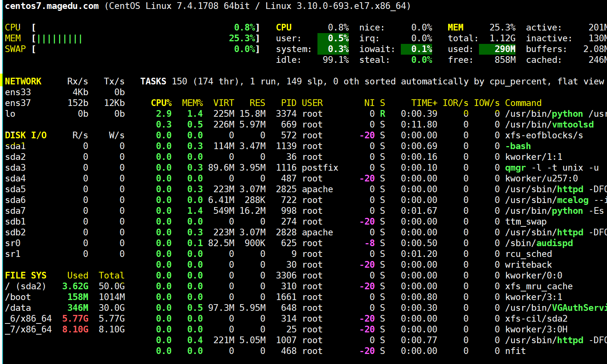Viewport: 607px width, 364px height.
Task: Click the MEM% column header
Action: pos(192,103)
